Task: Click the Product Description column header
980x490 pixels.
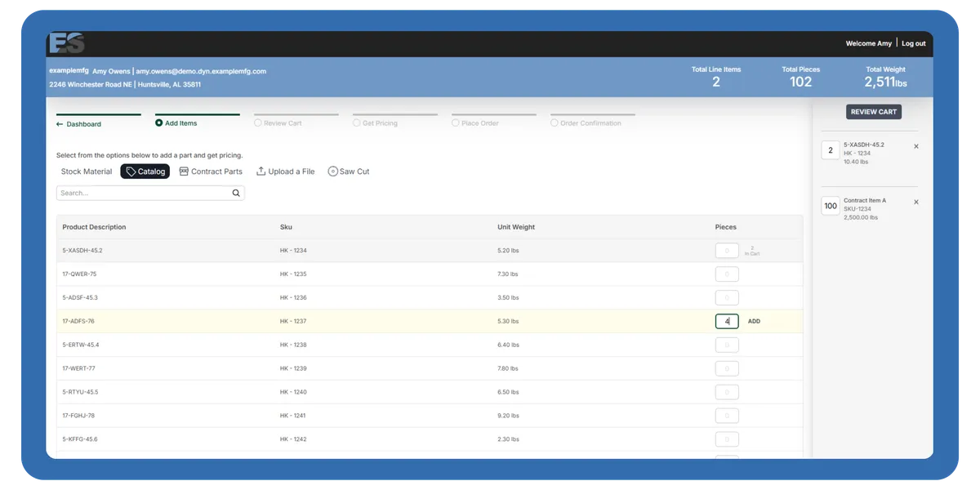Action: [x=94, y=227]
